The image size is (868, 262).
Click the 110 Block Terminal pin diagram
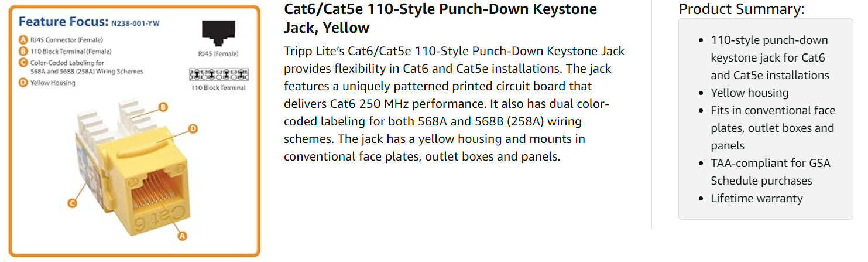[218, 74]
